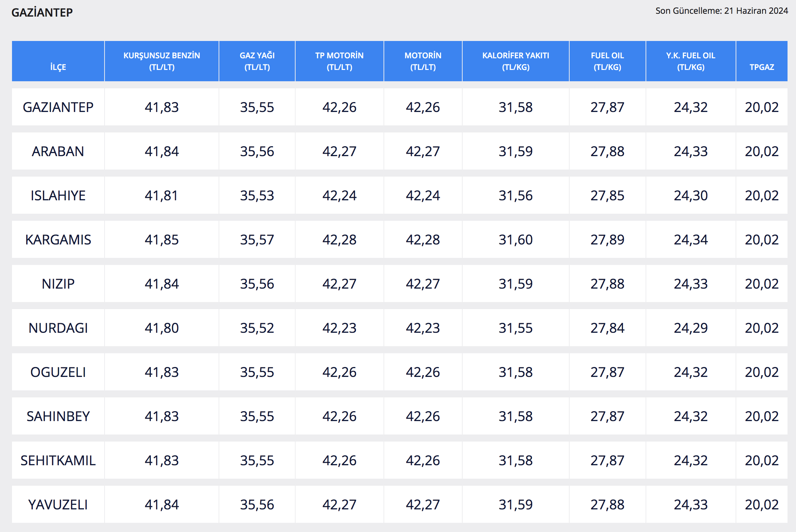Click the OGUZELI district cell
This screenshot has width=796, height=532.
pos(58,372)
